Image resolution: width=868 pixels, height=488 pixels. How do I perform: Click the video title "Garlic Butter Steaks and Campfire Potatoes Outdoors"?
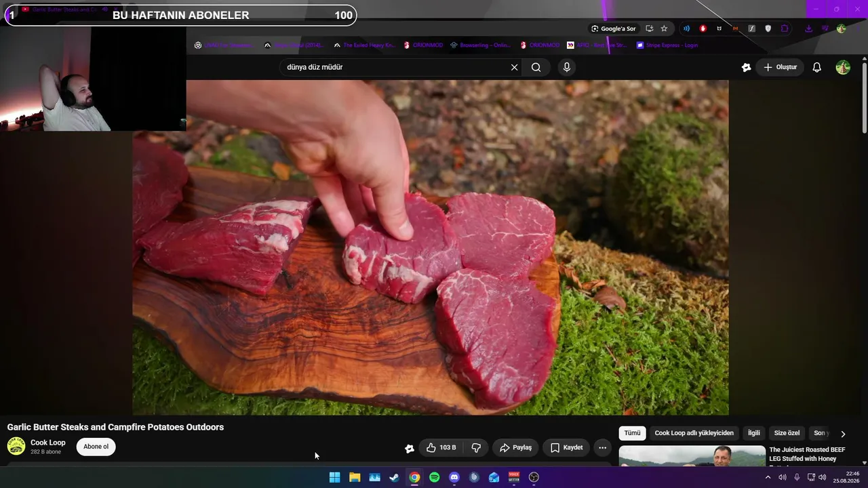115,427
